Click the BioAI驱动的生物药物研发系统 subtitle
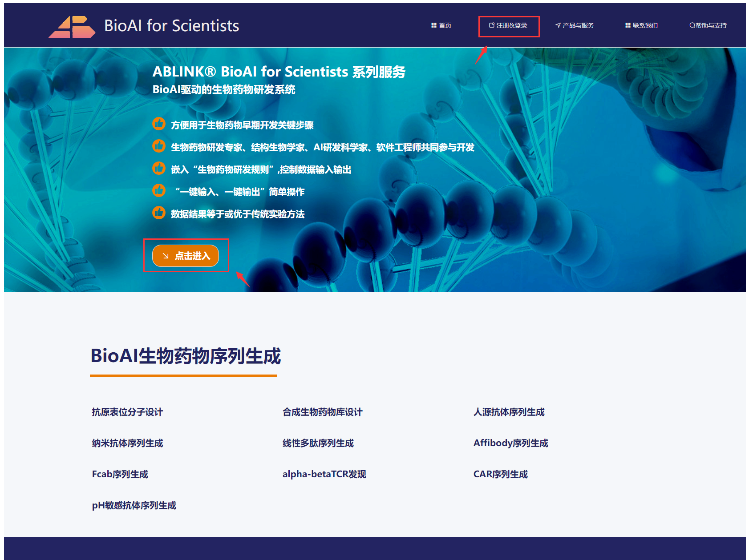 [224, 89]
